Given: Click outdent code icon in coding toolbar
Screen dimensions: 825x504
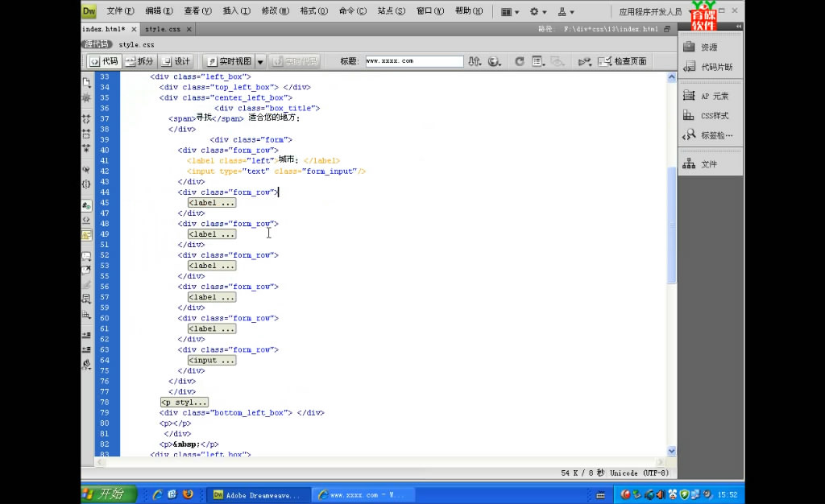Looking at the screenshot, I should click(86, 349).
